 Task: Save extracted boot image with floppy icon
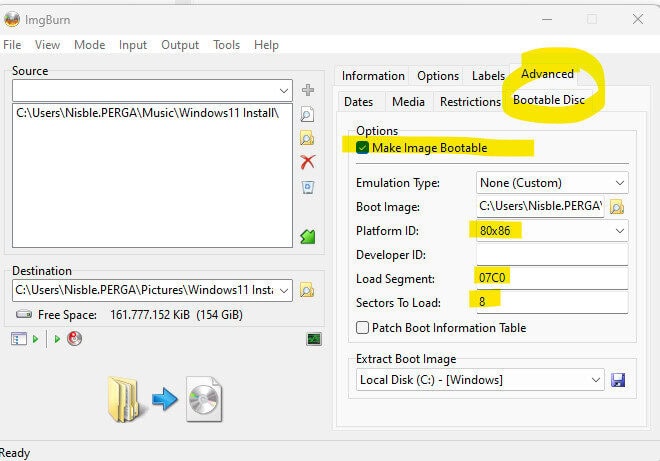pyautogui.click(x=617, y=380)
